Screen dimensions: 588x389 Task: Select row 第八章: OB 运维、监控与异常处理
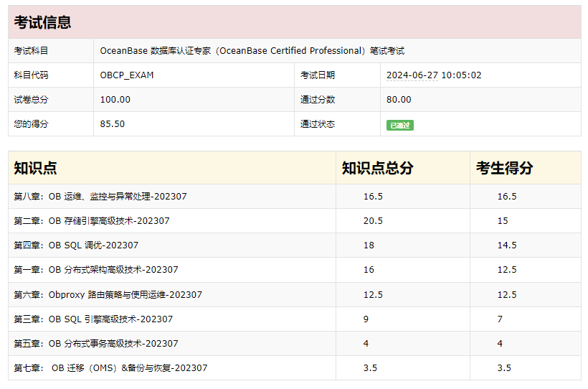[295, 197]
